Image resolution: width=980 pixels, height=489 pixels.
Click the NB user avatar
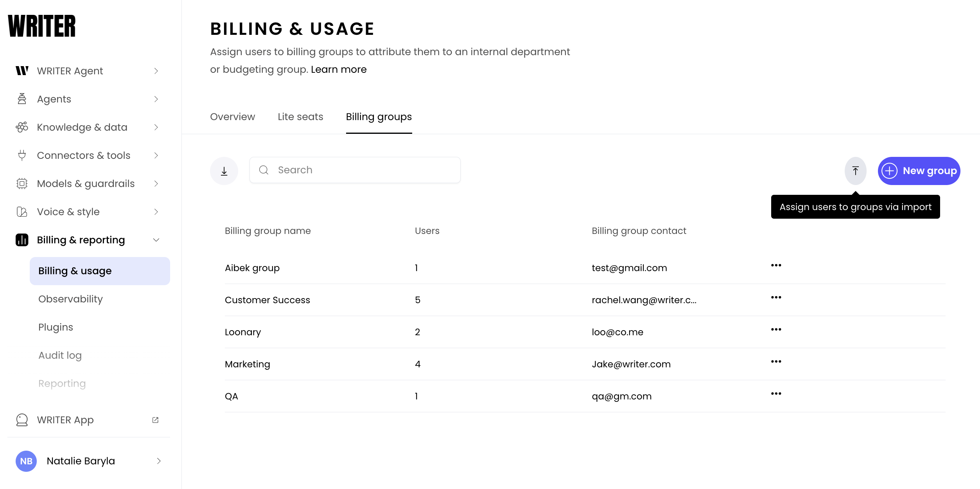tap(26, 461)
